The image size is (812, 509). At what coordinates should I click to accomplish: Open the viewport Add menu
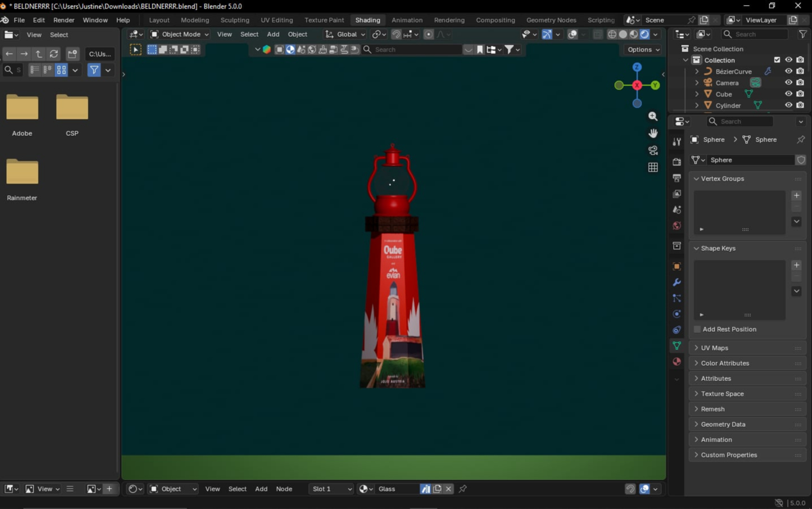(x=273, y=34)
